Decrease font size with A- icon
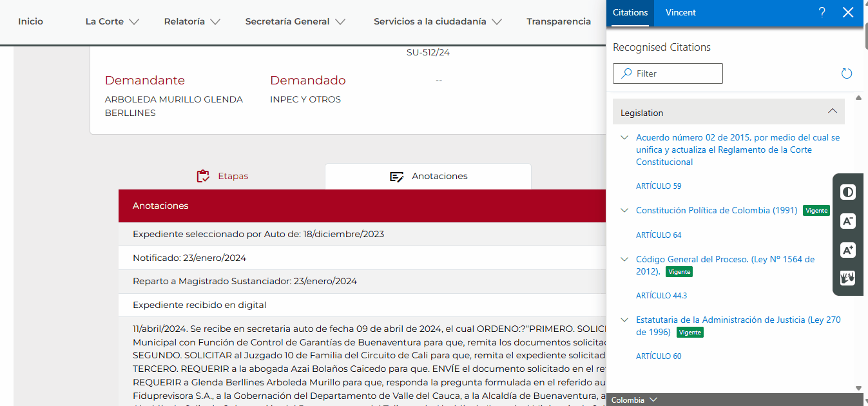The image size is (868, 406). pos(848,221)
